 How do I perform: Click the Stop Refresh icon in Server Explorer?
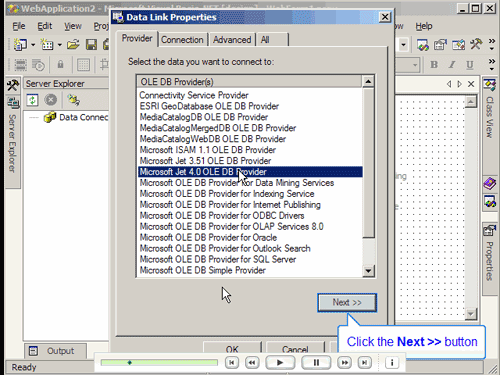(51, 100)
